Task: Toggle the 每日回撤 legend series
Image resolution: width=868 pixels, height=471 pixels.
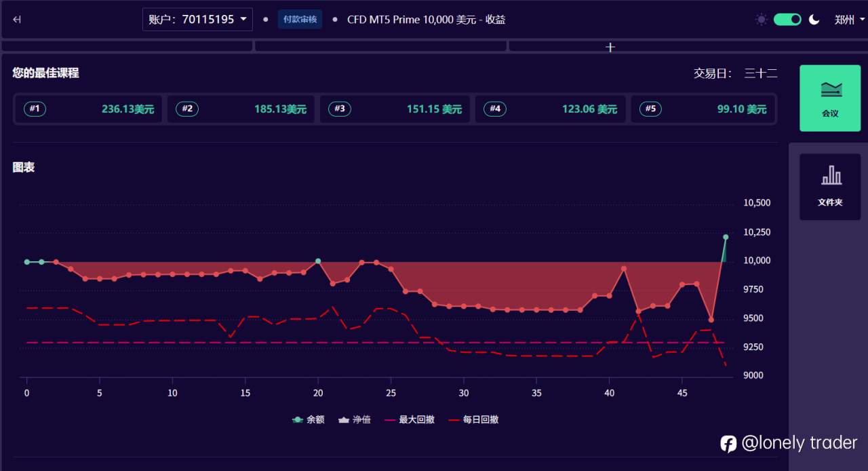Action: point(473,420)
